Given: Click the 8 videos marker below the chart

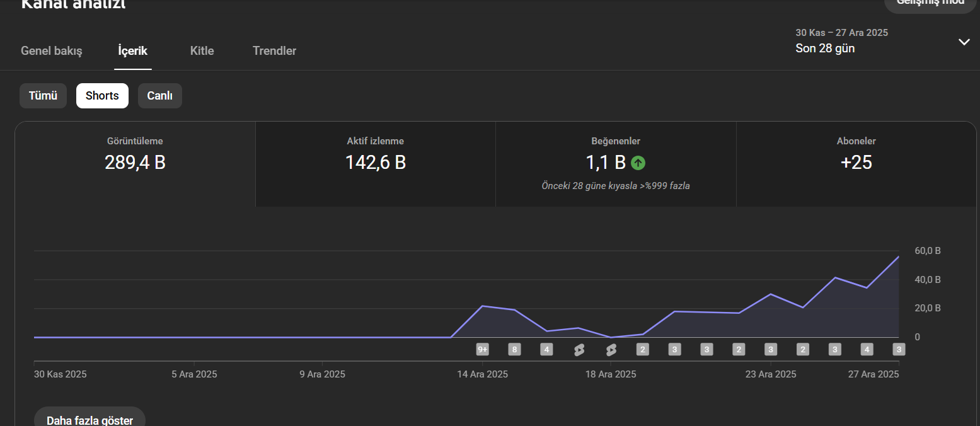Looking at the screenshot, I should tap(514, 350).
